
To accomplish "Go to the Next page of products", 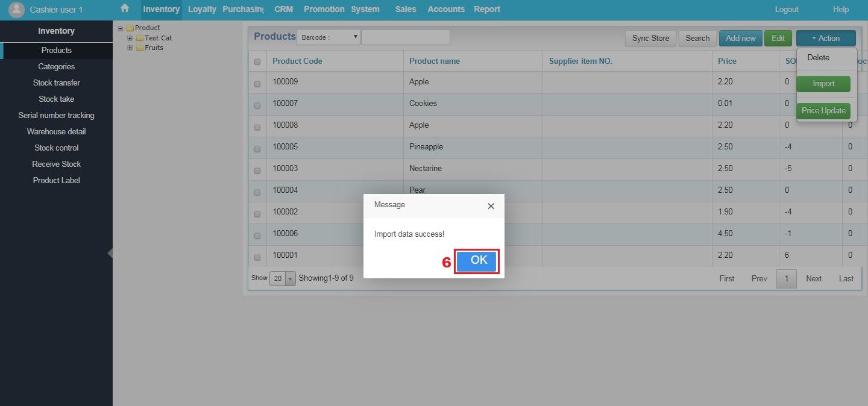I will pos(814,278).
